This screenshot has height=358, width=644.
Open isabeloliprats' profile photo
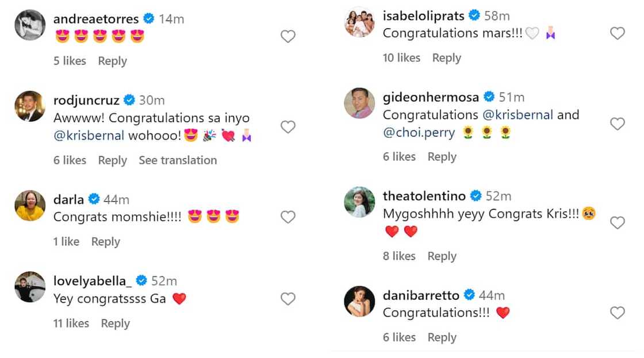(x=359, y=22)
